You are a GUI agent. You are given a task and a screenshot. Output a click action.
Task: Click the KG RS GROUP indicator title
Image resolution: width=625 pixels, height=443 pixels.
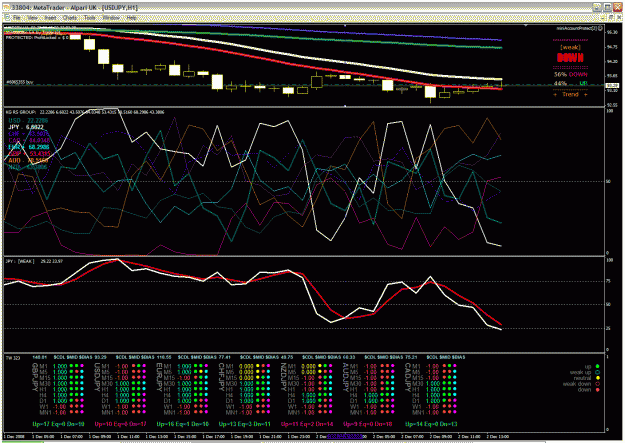pyautogui.click(x=21, y=112)
